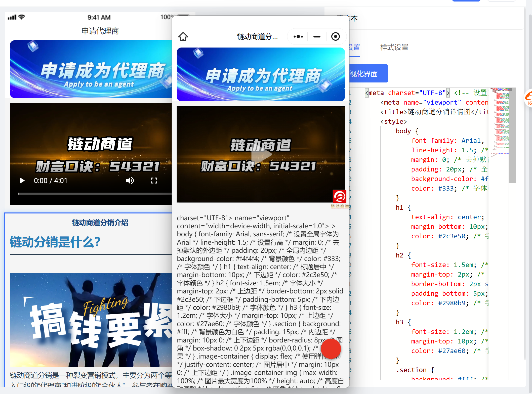
Task: Click the 申请成为代理商 banner in popup
Action: pyautogui.click(x=261, y=75)
